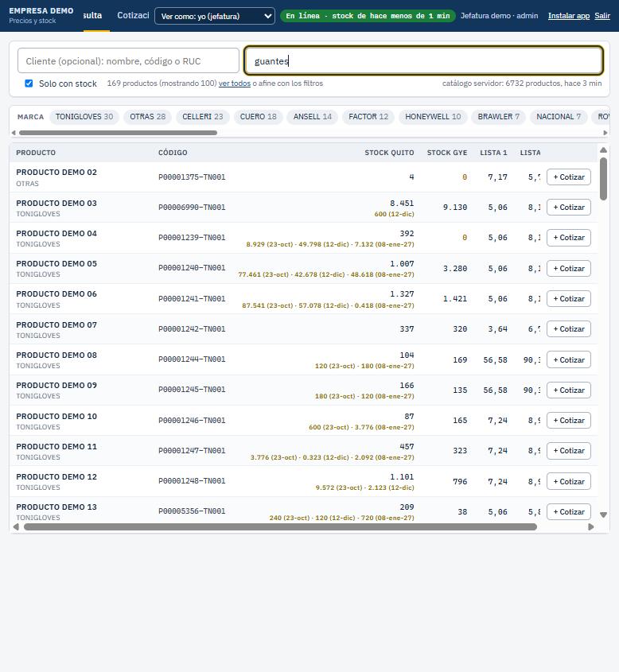Click Quito stock value 8.451

tap(402, 203)
